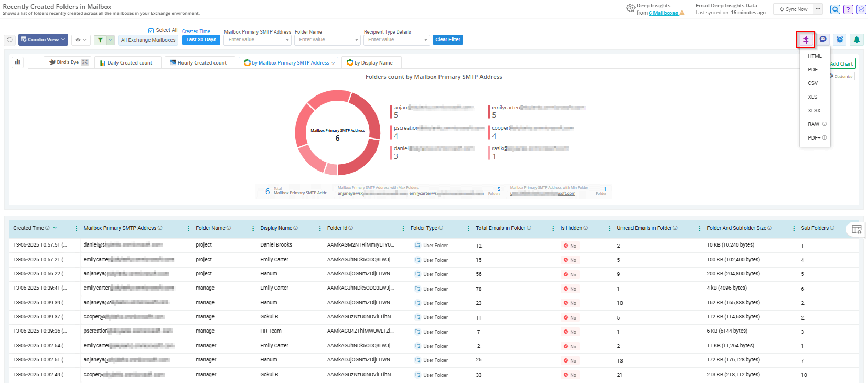Expand the Recipient Type Details dropdown
This screenshot has height=383, width=868.
click(x=397, y=40)
